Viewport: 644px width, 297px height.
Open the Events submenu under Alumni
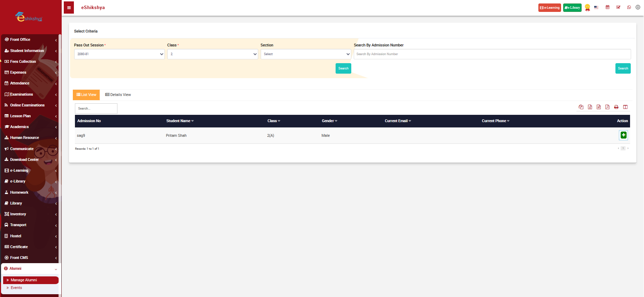tap(16, 288)
